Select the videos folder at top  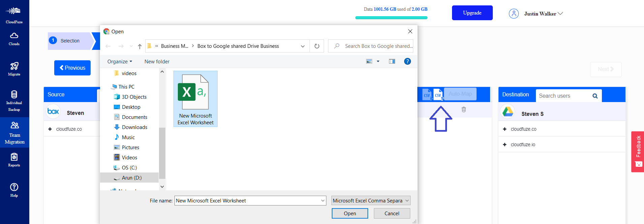point(129,73)
